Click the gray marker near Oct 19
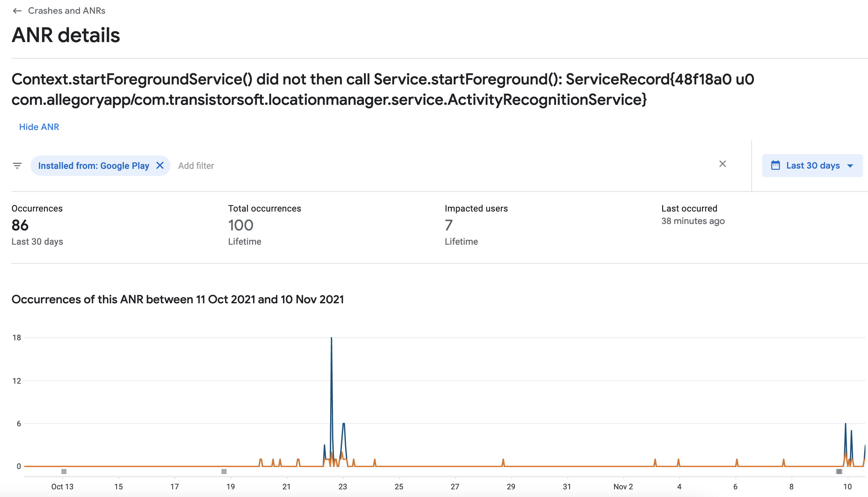 tap(224, 472)
